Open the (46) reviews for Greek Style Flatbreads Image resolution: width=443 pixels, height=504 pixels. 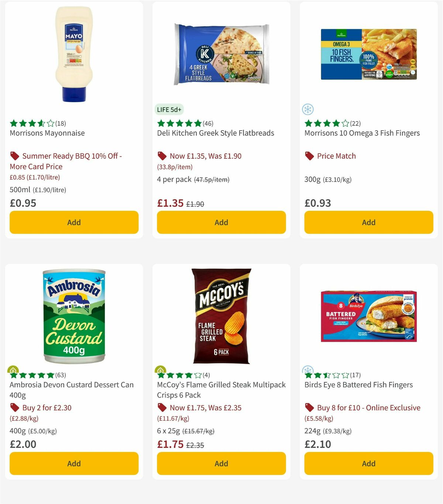click(x=207, y=124)
